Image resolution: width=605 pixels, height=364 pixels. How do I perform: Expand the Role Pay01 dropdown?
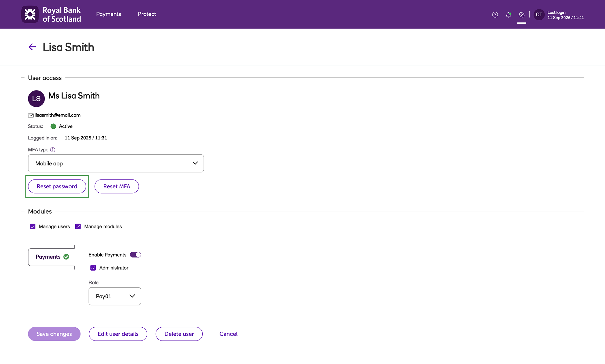point(115,296)
